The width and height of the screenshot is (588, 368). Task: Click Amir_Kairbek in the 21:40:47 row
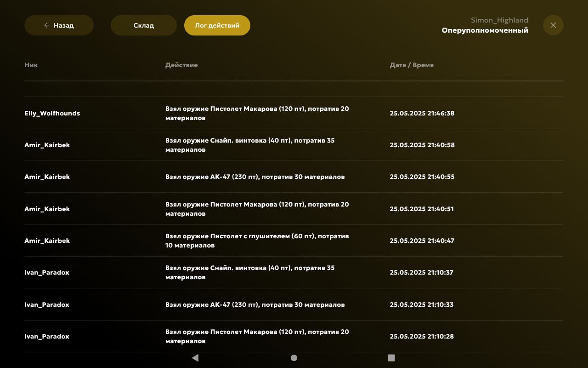[47, 241]
